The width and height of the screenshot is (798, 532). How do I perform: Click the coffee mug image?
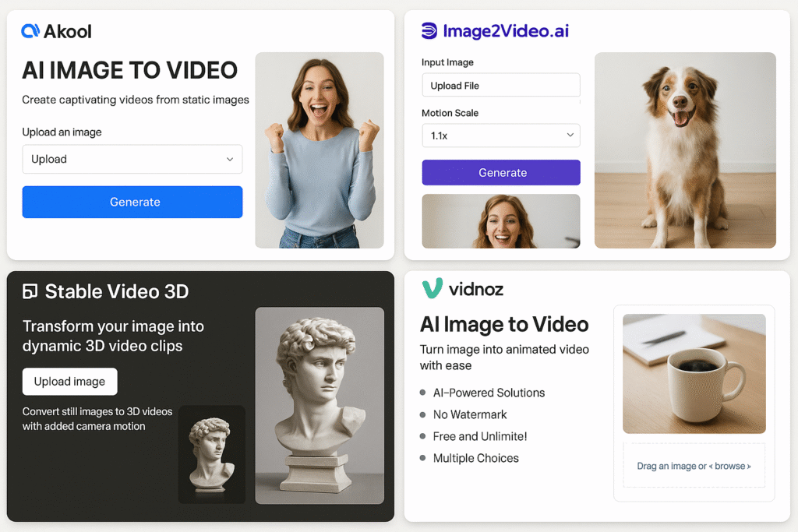[x=694, y=373]
